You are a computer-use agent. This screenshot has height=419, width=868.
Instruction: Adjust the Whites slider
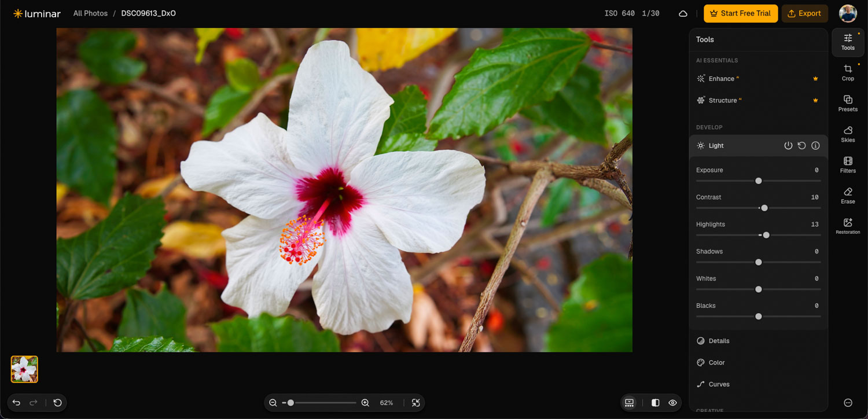[758, 289]
